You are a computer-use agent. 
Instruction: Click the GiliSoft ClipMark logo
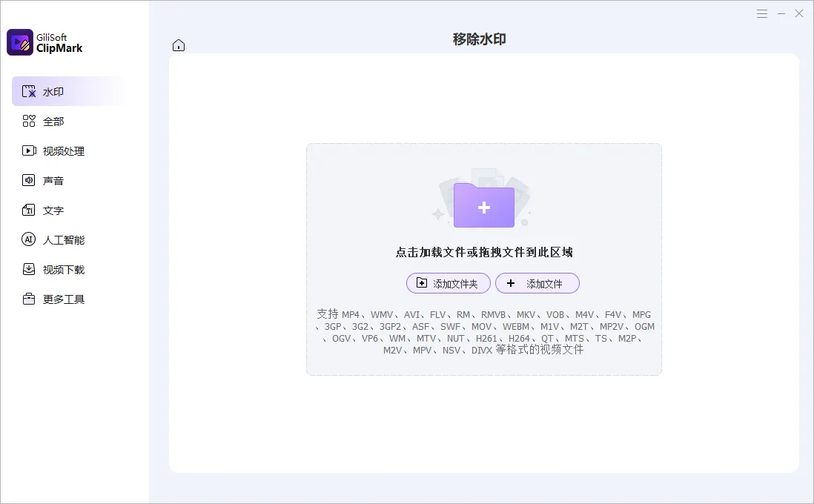[20, 42]
